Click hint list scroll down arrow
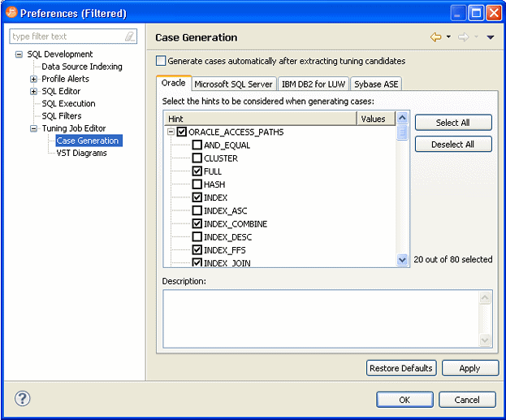This screenshot has height=420, width=506. point(402,259)
